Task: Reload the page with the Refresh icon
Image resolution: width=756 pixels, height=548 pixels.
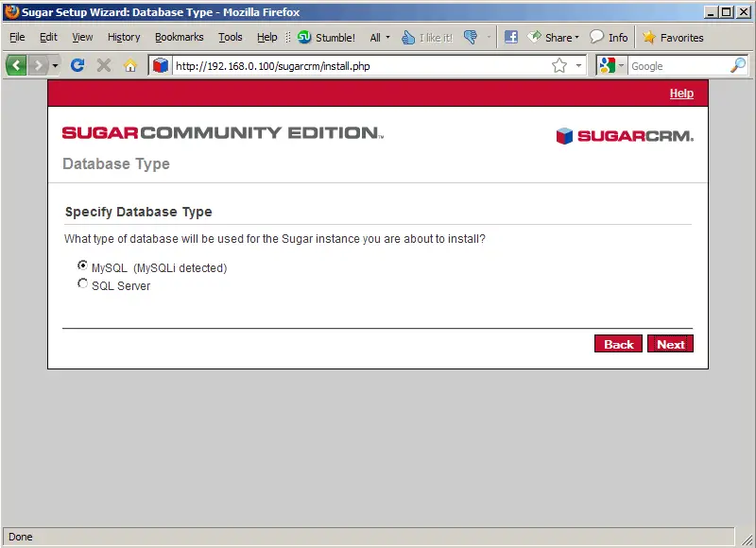Action: pos(77,65)
